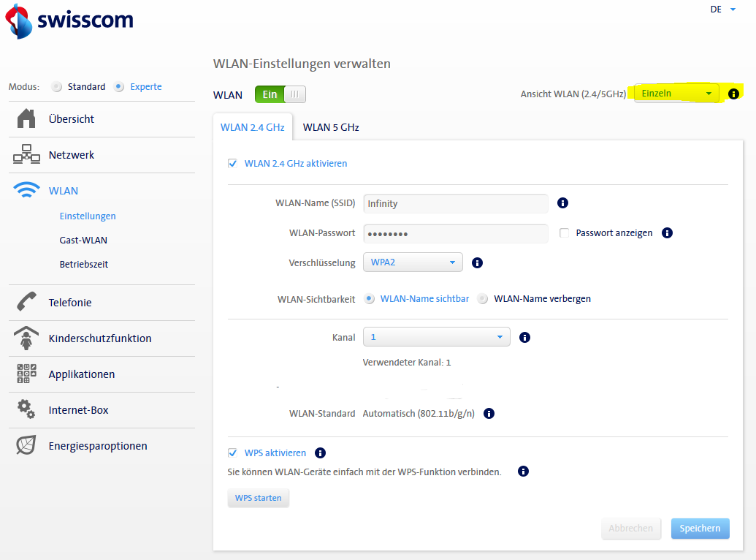Open the Einzeln view dropdown
This screenshot has height=560, width=756.
pos(677,93)
